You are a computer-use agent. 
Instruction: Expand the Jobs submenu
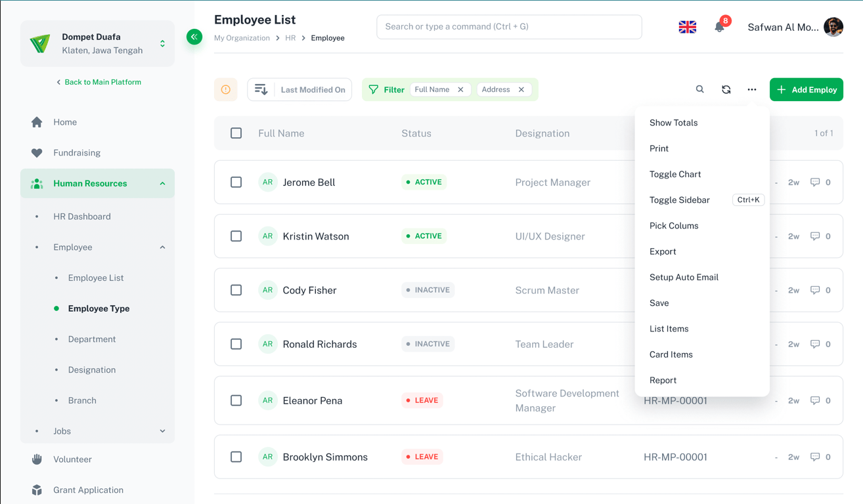pyautogui.click(x=162, y=431)
